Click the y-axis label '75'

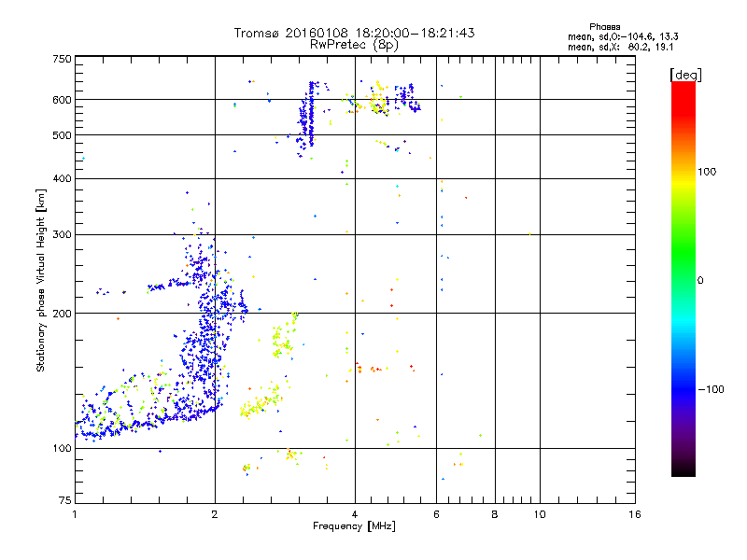click(65, 500)
